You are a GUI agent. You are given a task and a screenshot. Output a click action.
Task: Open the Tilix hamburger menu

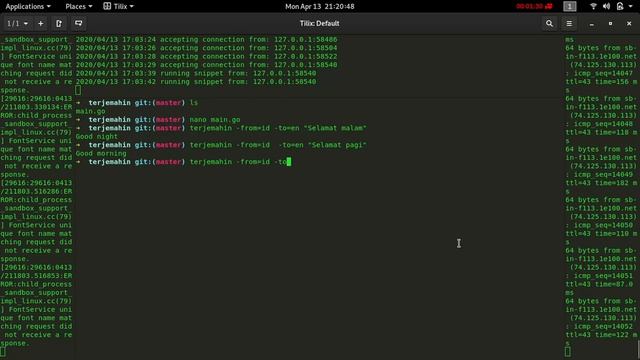pos(569,24)
